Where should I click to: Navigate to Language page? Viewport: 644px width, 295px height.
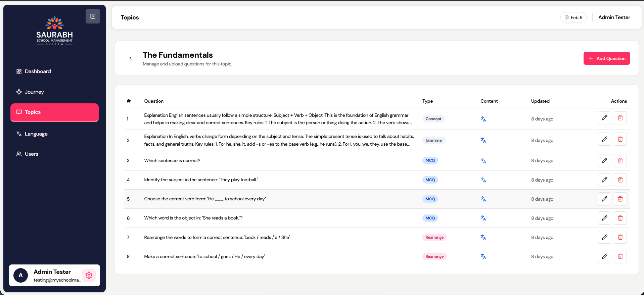tap(36, 134)
